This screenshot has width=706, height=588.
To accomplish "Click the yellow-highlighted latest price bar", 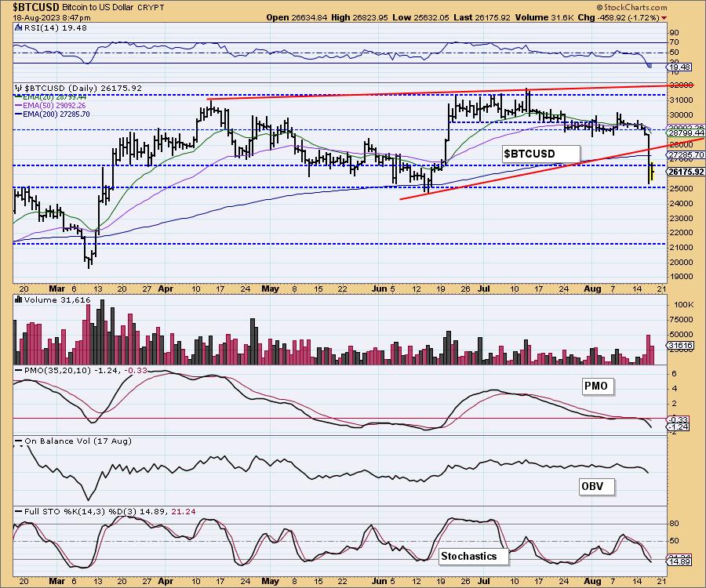I will coord(652,171).
